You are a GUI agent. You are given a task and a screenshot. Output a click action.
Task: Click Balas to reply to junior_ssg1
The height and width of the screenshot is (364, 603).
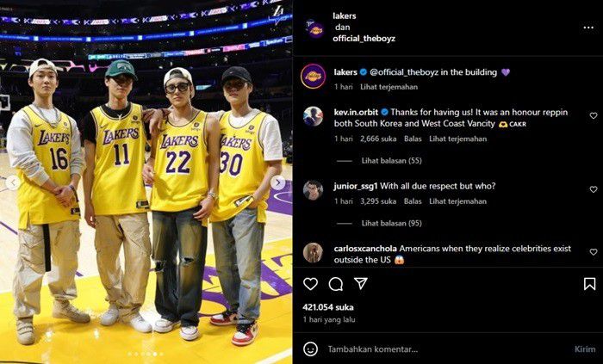[413, 201]
